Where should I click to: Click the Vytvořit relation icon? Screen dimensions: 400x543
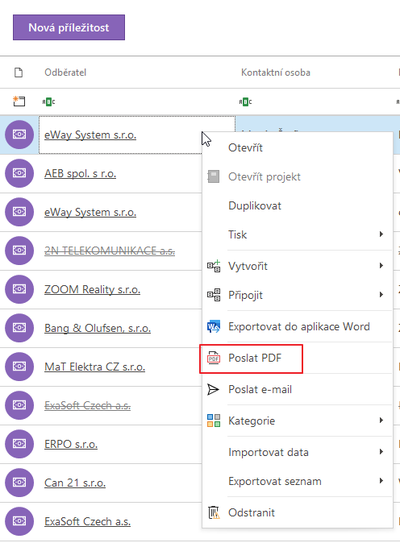213,266
